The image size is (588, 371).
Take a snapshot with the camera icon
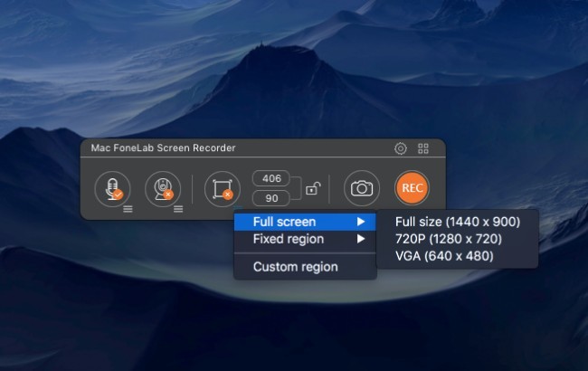click(x=362, y=188)
